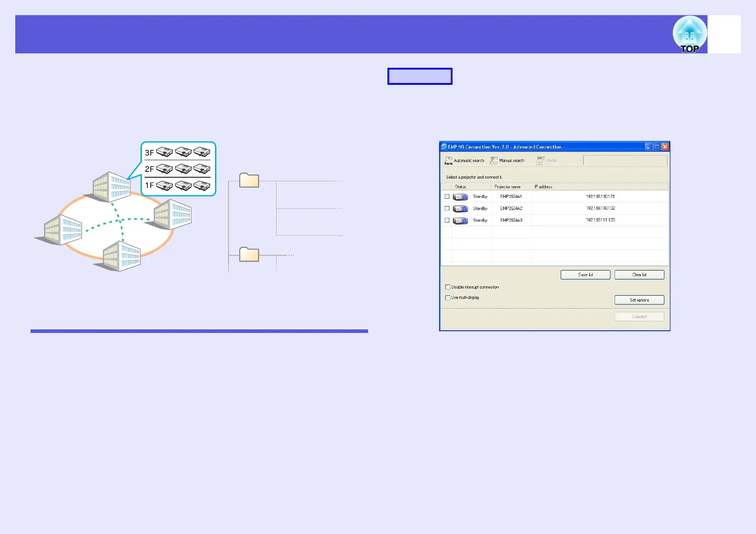Open the Set options button

pos(639,300)
